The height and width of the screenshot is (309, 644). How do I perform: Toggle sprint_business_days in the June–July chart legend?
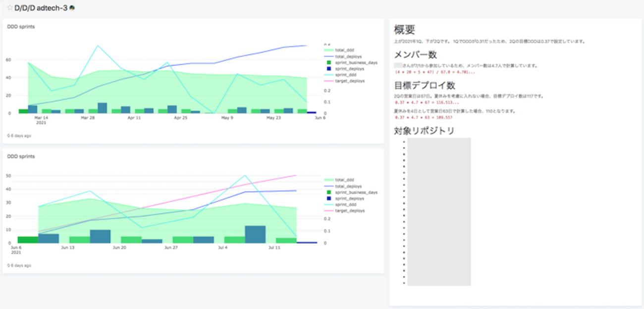(351, 192)
